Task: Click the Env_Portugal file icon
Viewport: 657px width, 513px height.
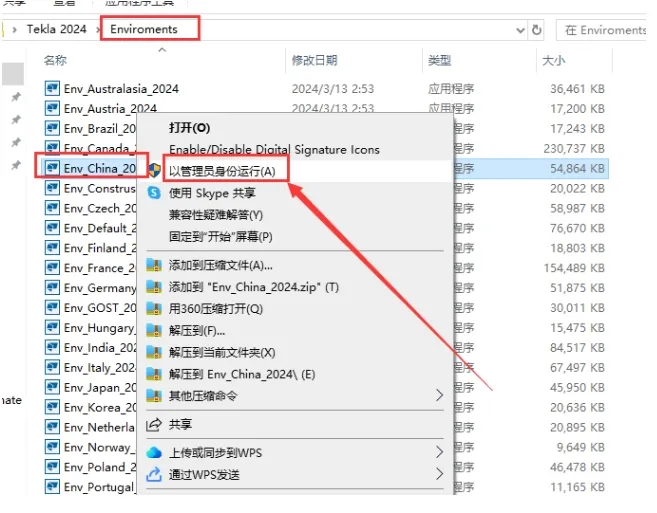Action: tap(52, 487)
